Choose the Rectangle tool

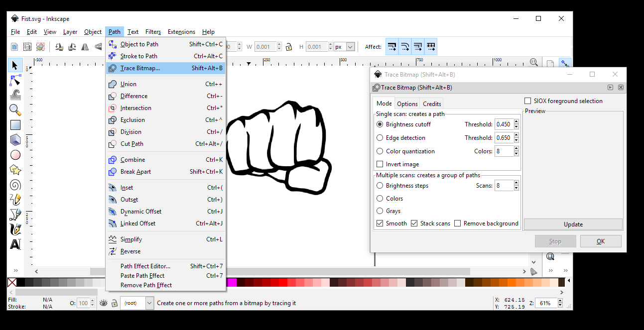15,124
